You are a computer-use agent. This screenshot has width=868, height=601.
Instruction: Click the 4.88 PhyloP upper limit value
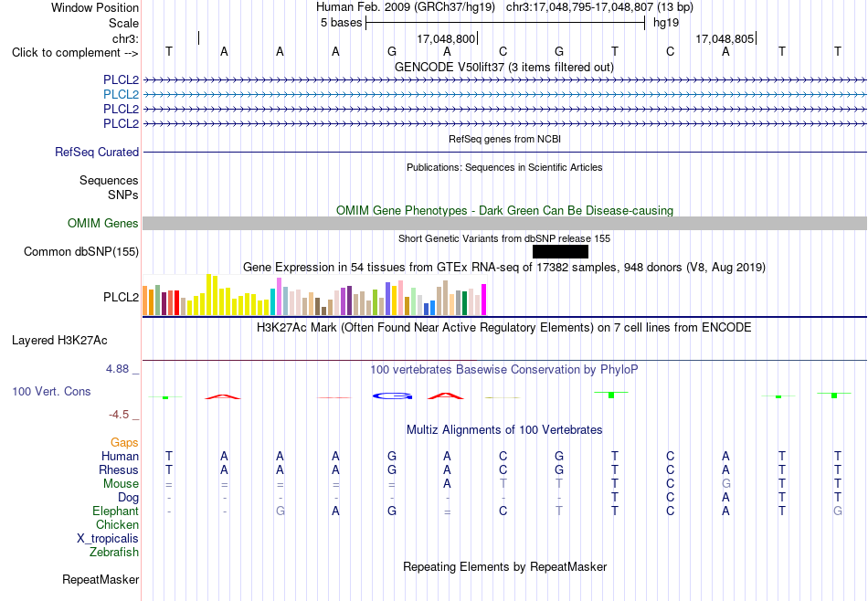coord(117,369)
